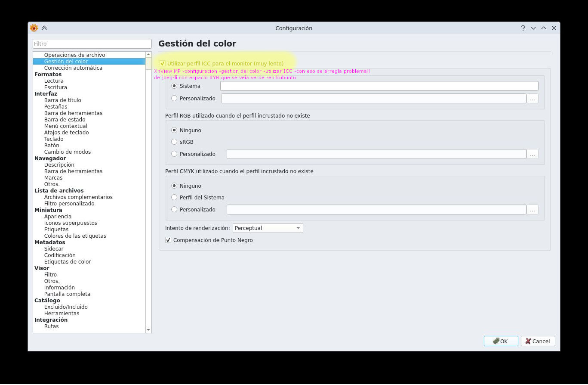Image resolution: width=588 pixels, height=385 pixels.
Task: Open 'Archivos complementarios' settings
Action: 78,197
